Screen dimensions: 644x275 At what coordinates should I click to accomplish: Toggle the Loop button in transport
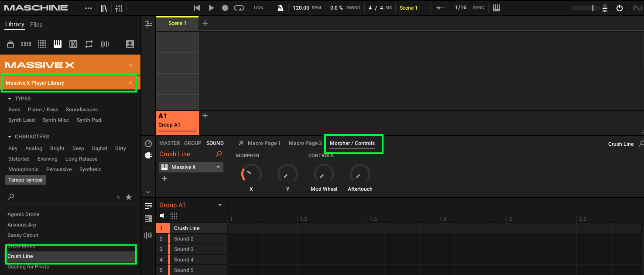239,8
